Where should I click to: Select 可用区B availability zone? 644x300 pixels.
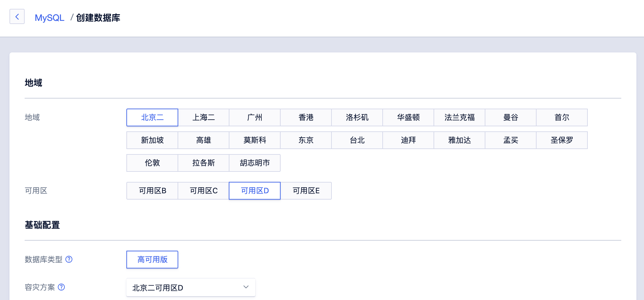152,190
